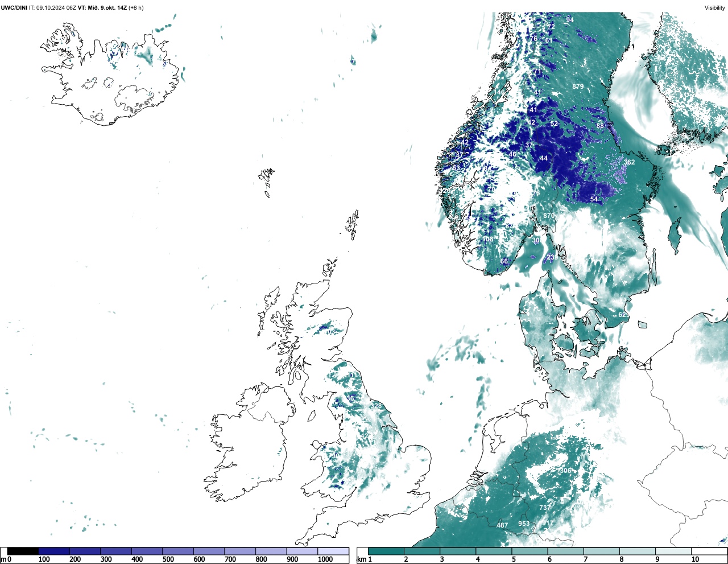Click the '1000' label on the meter legend
Image resolution: width=728 pixels, height=564 pixels.
pyautogui.click(x=325, y=559)
